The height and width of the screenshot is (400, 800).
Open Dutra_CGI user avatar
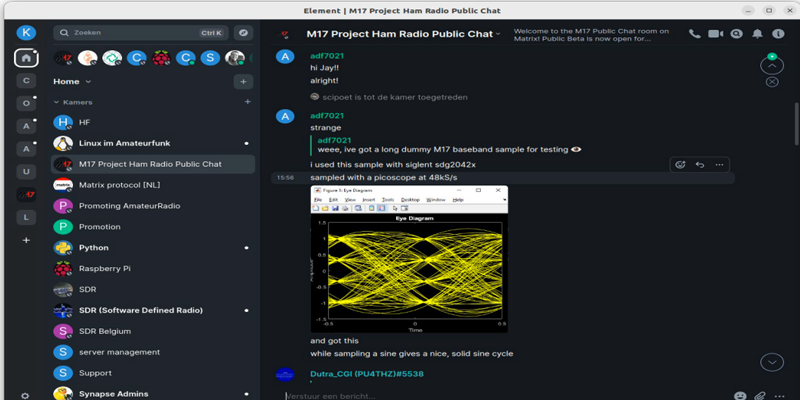coord(285,374)
